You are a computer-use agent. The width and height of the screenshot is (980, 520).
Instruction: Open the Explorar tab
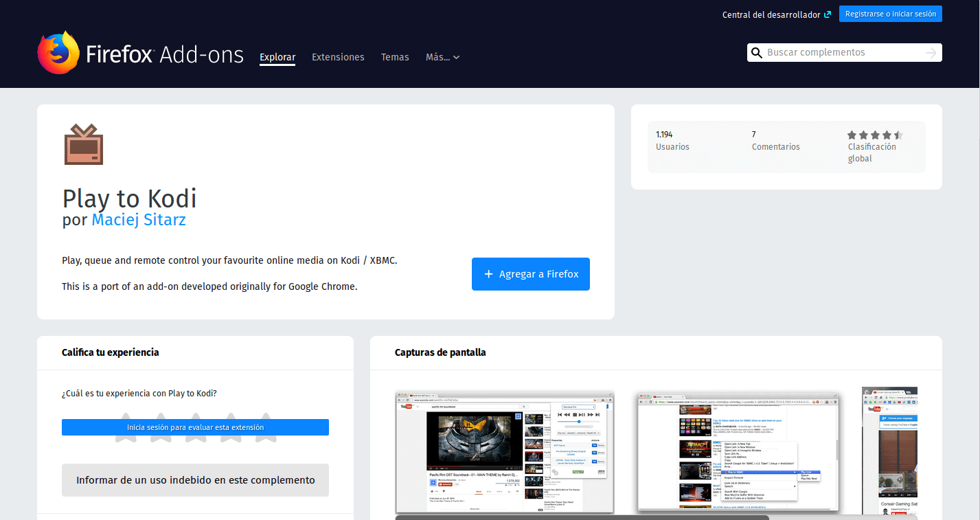[277, 57]
